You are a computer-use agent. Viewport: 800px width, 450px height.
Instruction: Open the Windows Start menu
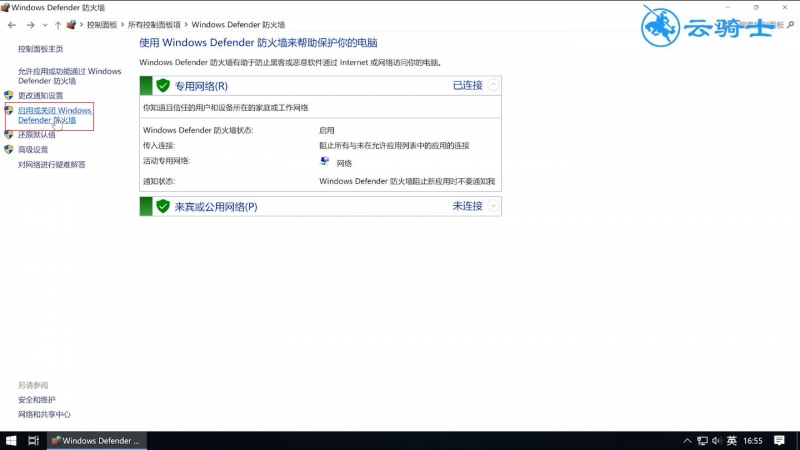[11, 441]
